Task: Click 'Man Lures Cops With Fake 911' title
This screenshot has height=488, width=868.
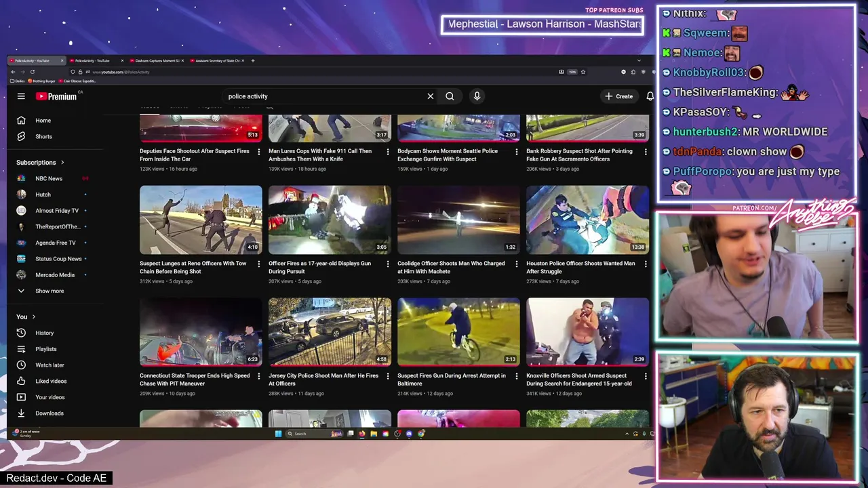Action: click(x=320, y=155)
